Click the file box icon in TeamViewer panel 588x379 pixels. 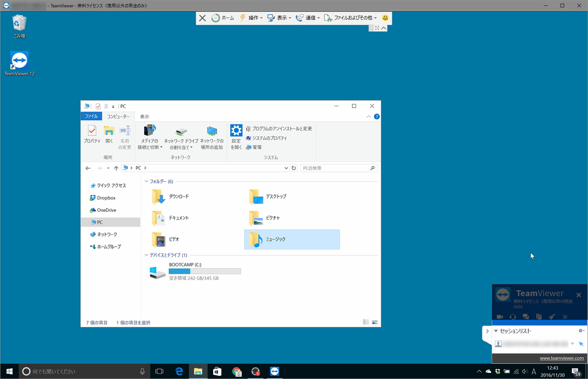(539, 317)
